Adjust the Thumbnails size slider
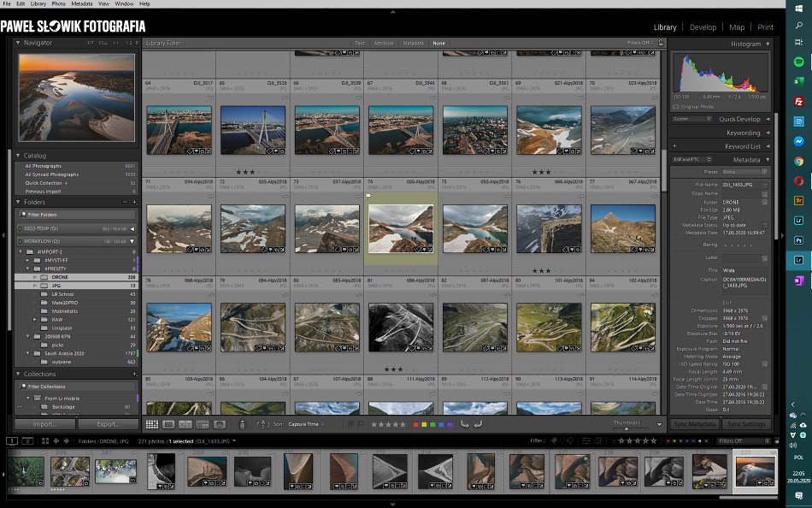 pyautogui.click(x=627, y=428)
